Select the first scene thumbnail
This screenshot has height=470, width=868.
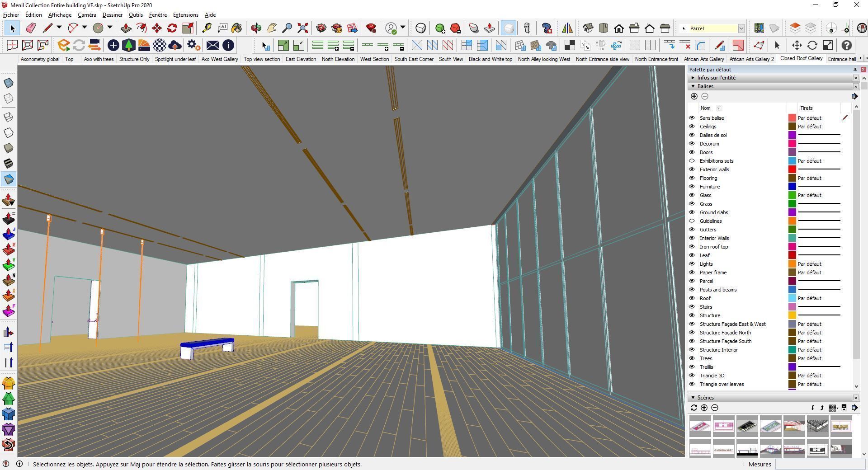click(700, 426)
